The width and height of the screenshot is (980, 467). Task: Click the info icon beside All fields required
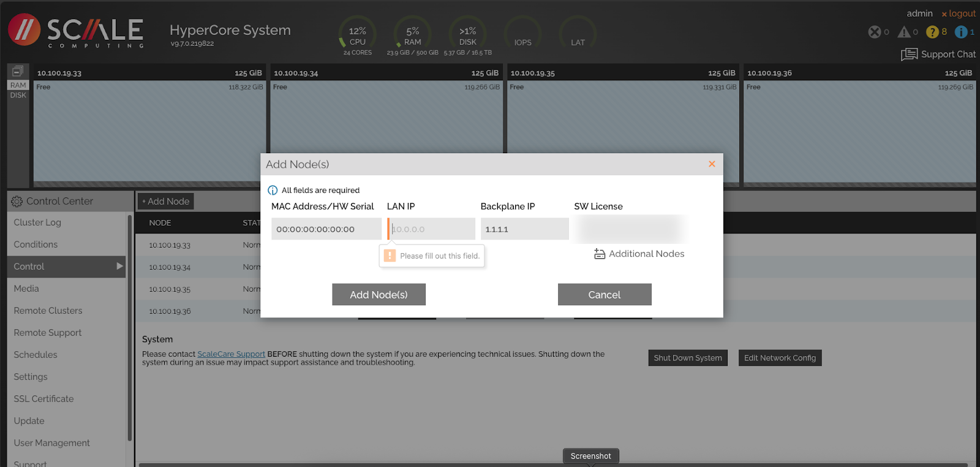[273, 190]
